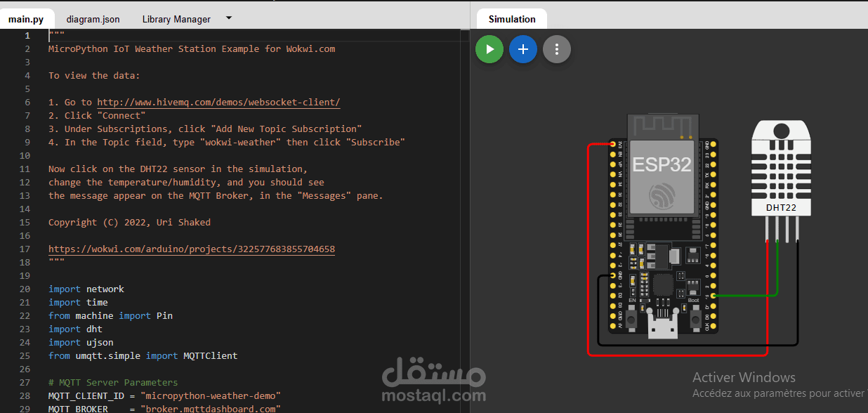Viewport: 868px width, 413px height.
Task: Click the "from umqtt.simple import MQTTClient" line
Action: point(143,356)
